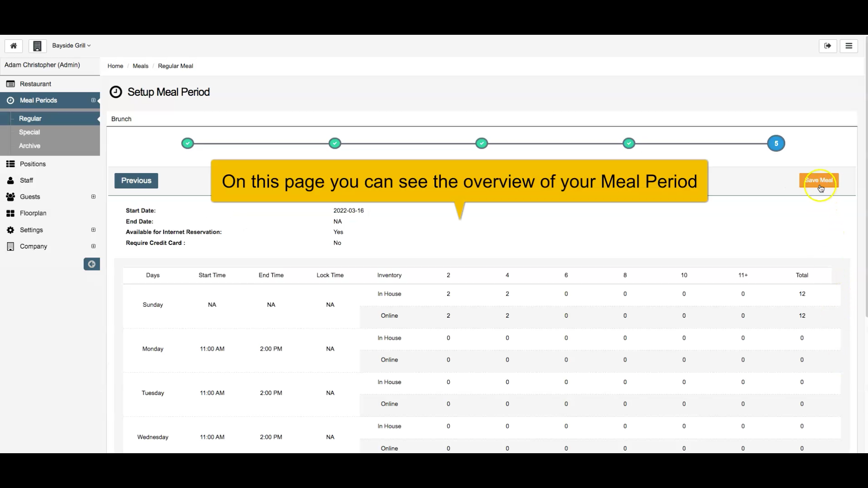The width and height of the screenshot is (868, 488).
Task: Collapse sidebar with the arrow button
Action: coord(92,264)
